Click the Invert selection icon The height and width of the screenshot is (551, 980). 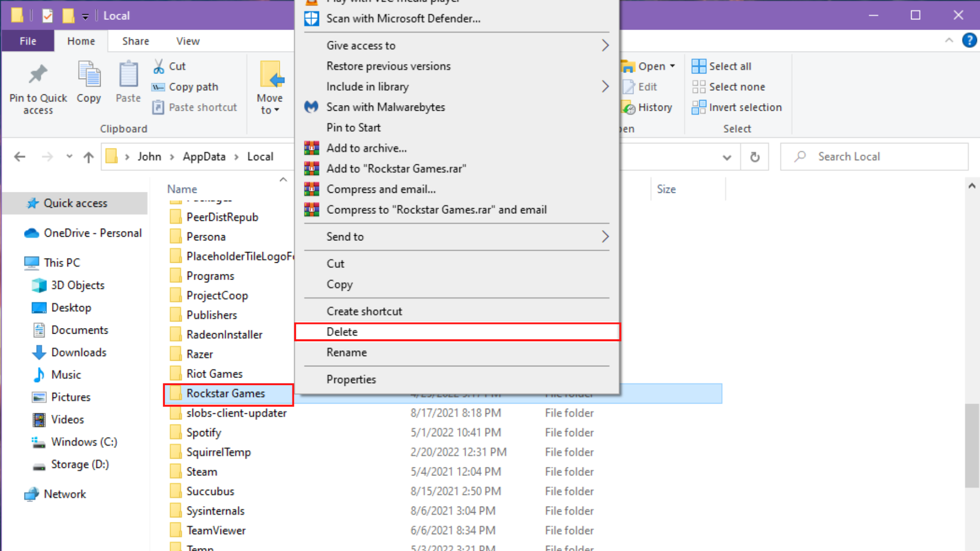coord(699,107)
